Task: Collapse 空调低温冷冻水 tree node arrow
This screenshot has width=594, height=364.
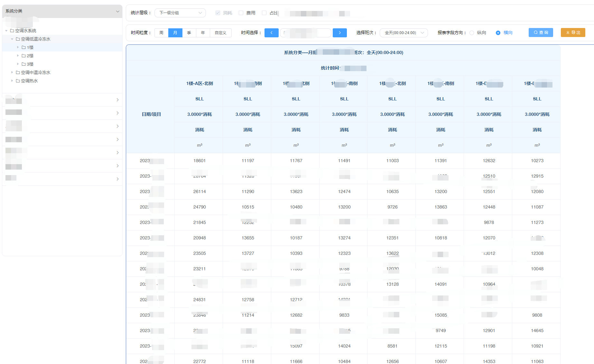Action: (12, 39)
